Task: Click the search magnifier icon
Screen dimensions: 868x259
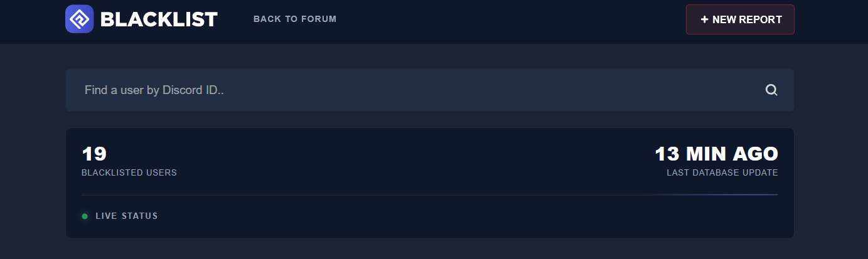Action: [771, 90]
